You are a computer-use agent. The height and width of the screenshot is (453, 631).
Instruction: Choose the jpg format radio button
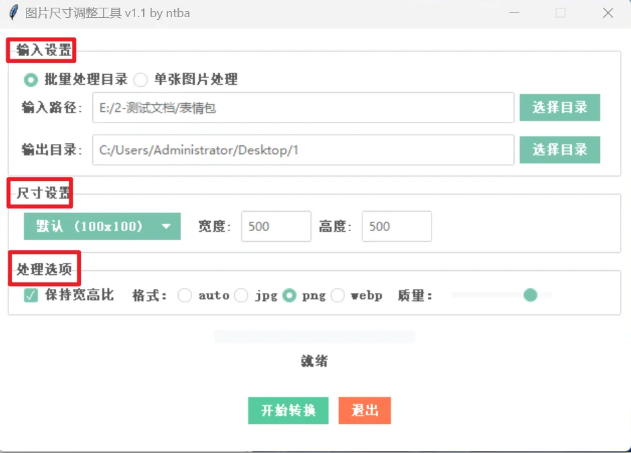(241, 295)
